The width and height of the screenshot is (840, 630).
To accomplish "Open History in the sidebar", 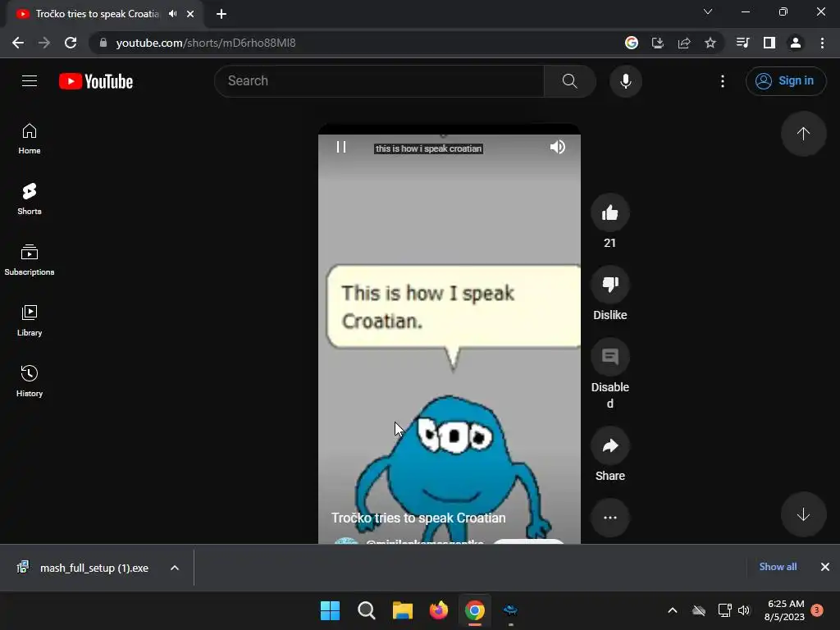I will click(x=30, y=381).
